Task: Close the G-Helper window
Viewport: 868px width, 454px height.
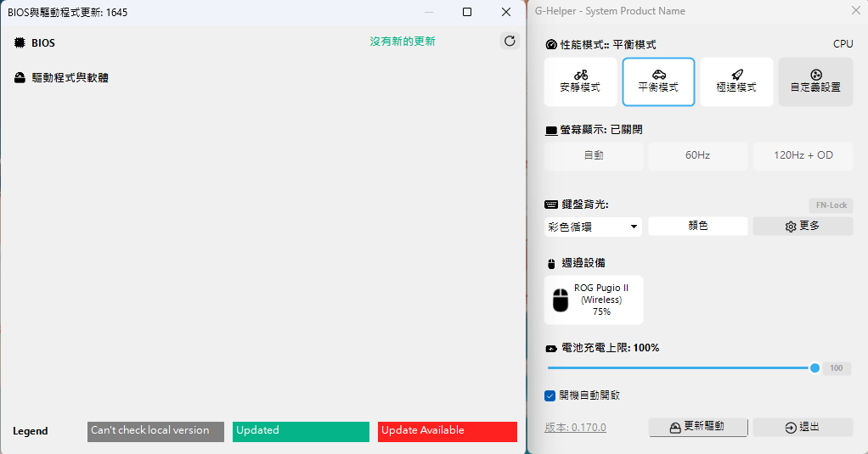Action: tap(855, 10)
